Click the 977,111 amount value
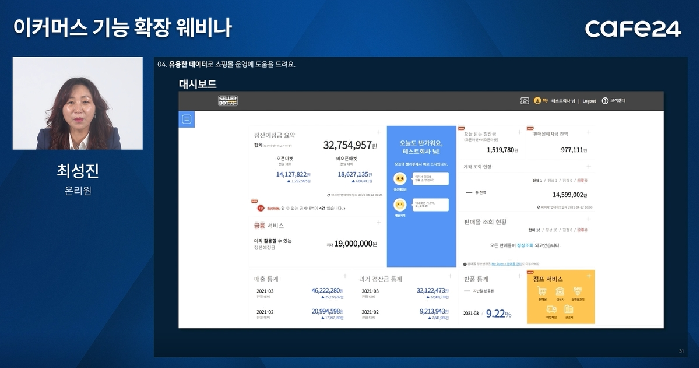 [574, 150]
